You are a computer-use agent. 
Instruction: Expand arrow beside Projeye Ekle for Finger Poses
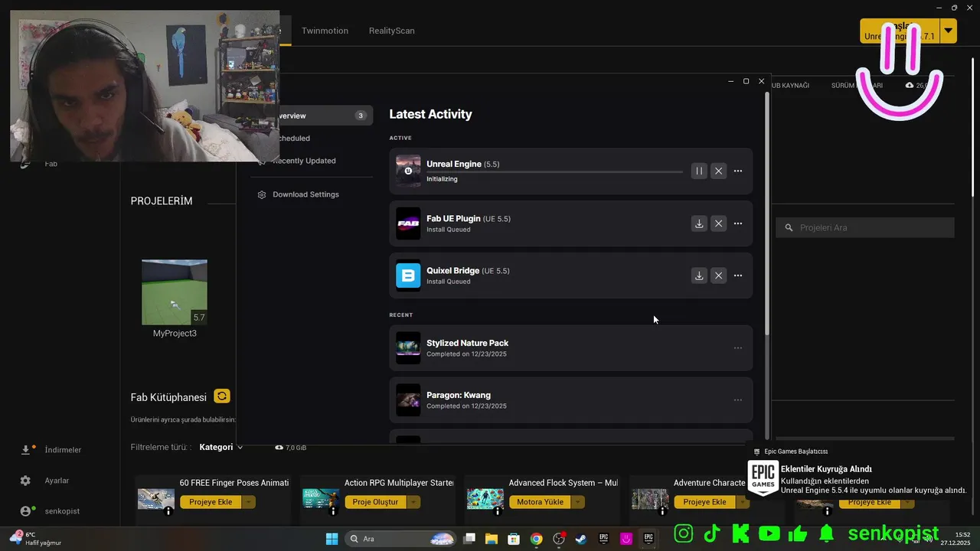(x=248, y=502)
